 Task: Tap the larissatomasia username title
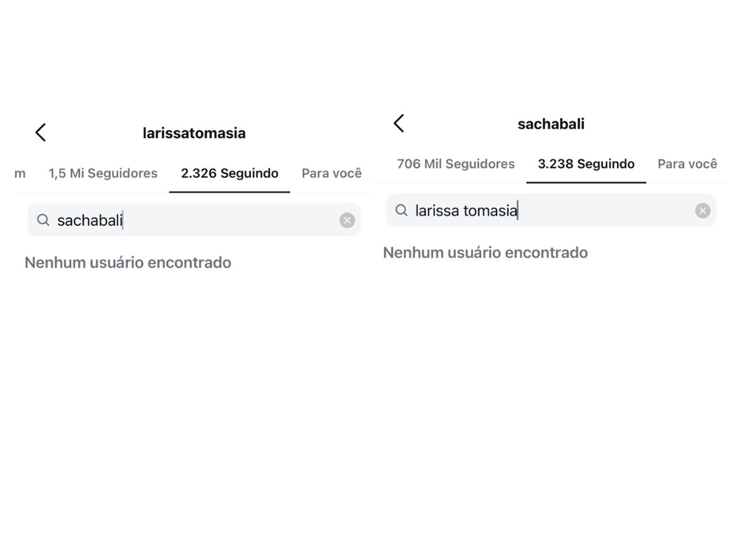(194, 133)
